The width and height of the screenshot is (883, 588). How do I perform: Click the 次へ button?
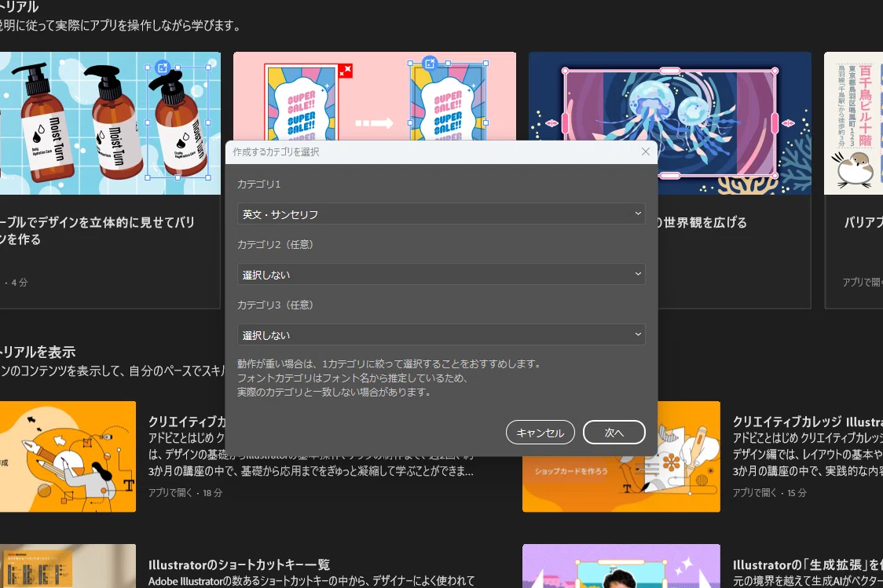[614, 432]
